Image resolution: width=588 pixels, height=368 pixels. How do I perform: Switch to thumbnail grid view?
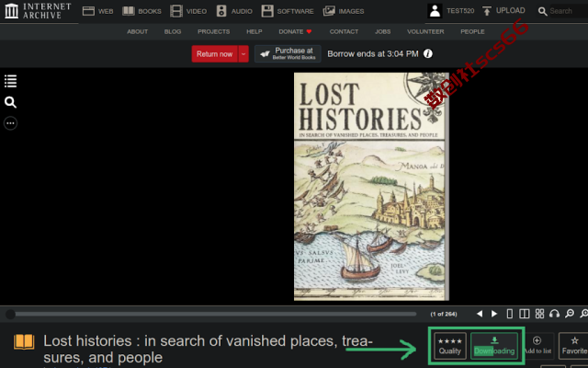pos(539,314)
